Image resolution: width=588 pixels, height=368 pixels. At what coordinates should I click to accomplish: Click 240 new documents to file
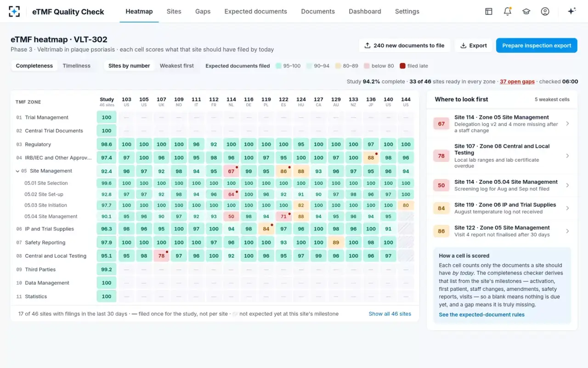405,46
